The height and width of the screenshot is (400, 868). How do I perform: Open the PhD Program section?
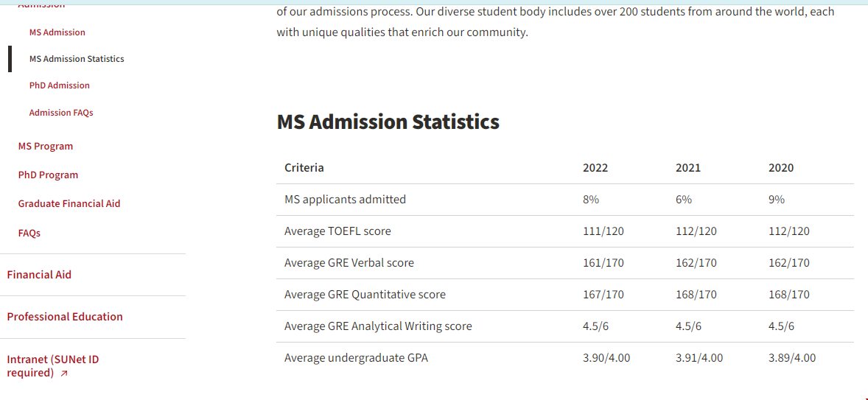48,175
